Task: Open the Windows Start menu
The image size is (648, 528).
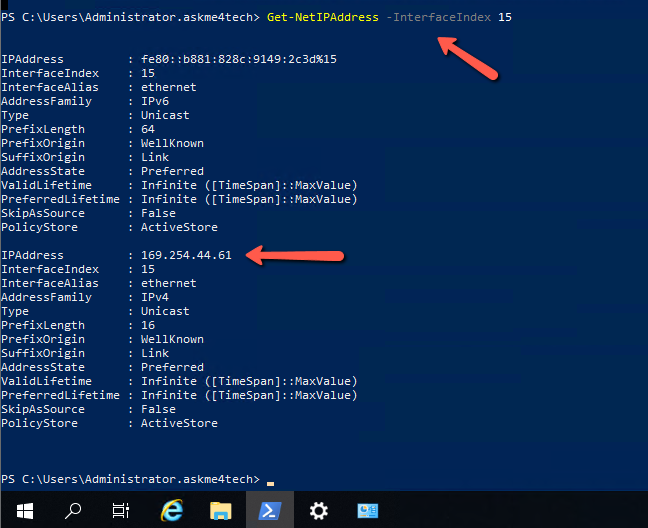Action: [x=25, y=511]
